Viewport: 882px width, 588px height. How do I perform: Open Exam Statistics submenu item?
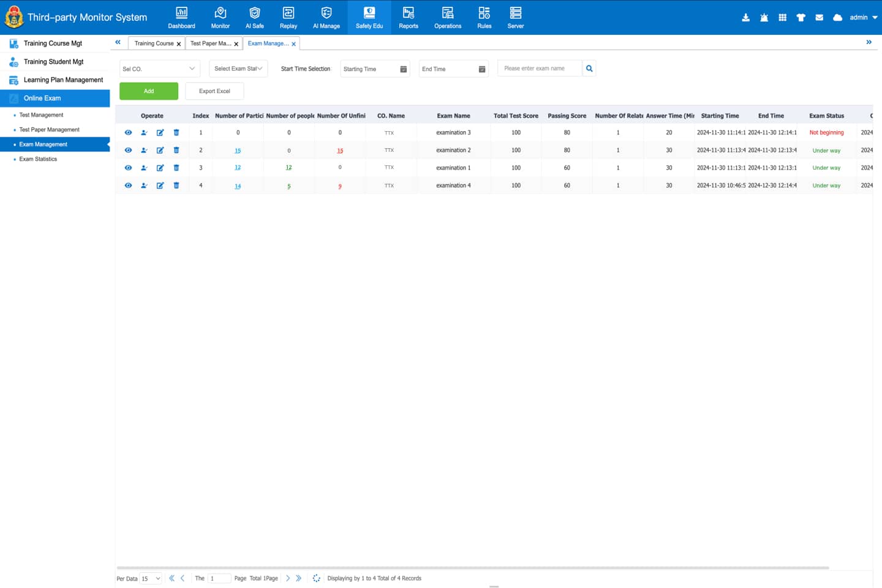(38, 159)
